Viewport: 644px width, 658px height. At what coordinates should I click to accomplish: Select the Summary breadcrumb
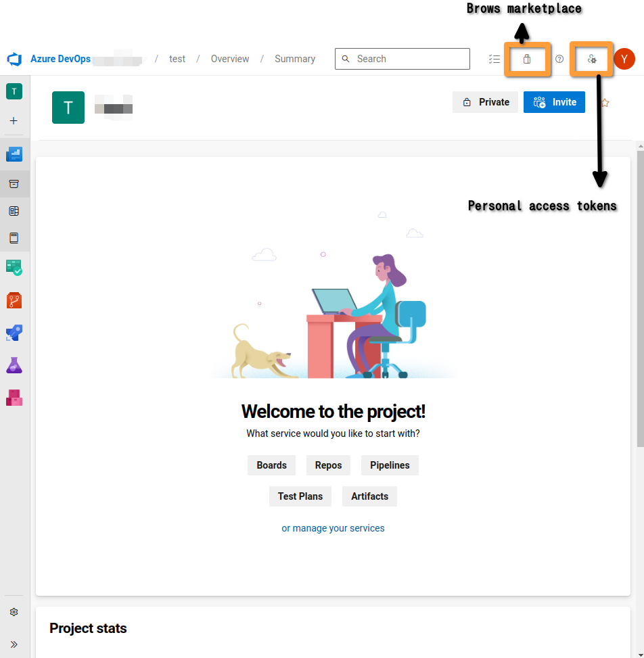tap(295, 59)
